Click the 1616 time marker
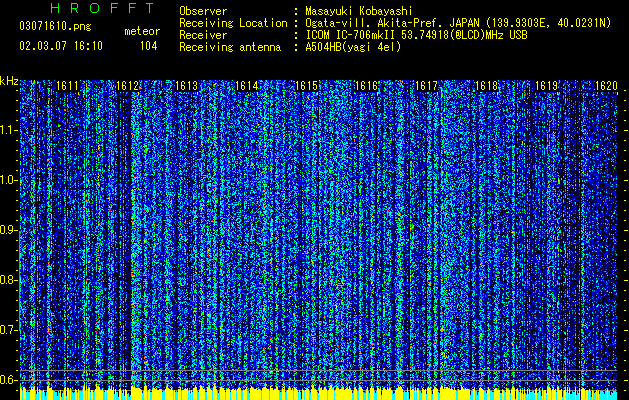 coord(367,86)
